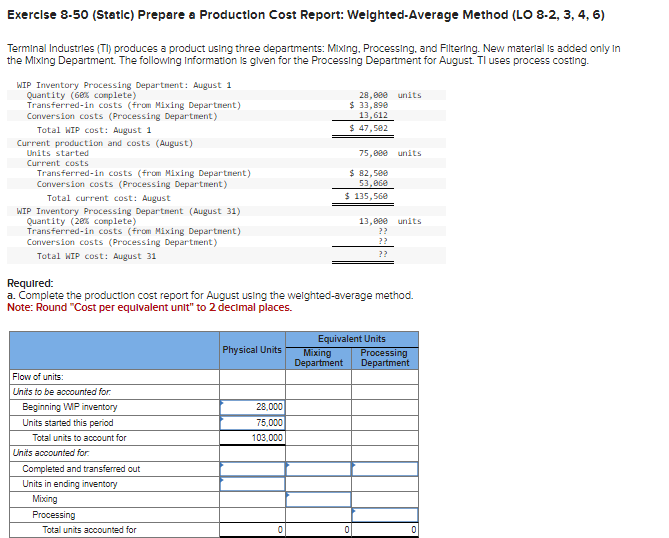Click 'Total current cost: August' line
This screenshot has height=538, width=669.
point(109,198)
